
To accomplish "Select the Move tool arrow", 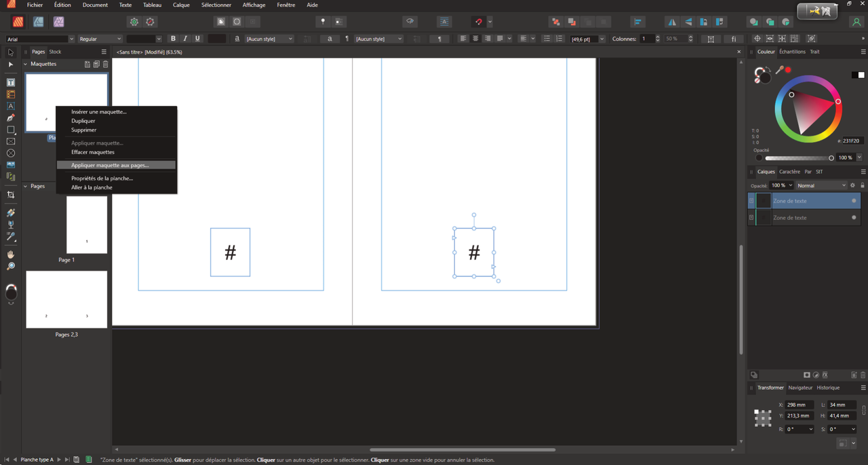I will click(x=11, y=52).
